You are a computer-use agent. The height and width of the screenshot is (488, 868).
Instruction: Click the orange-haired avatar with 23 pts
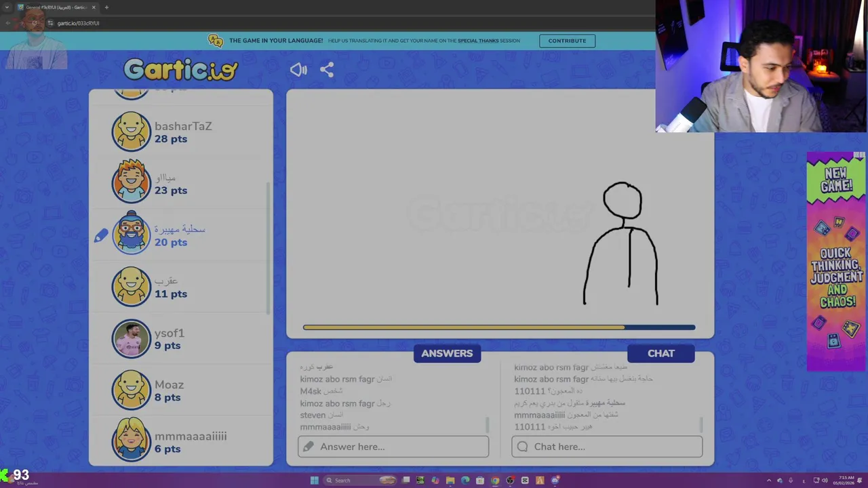point(131,182)
